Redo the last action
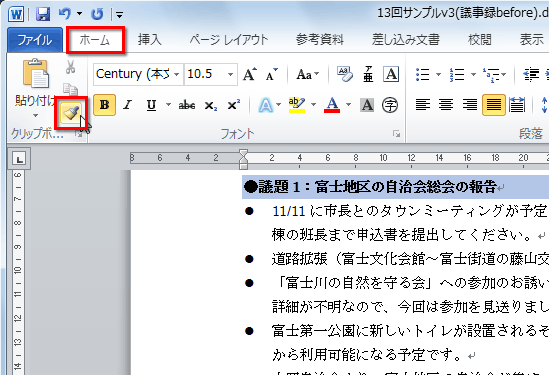549x375 pixels. point(97,14)
